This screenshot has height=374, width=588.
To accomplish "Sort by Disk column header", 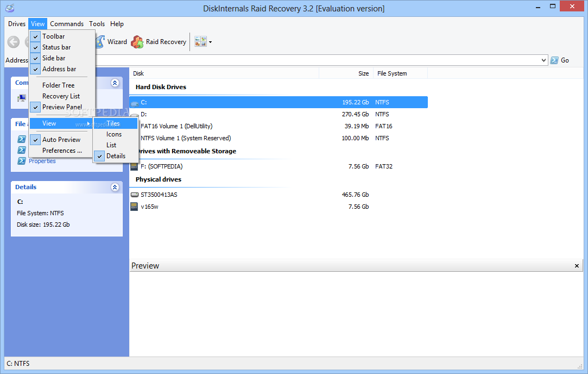I will tap(224, 73).
